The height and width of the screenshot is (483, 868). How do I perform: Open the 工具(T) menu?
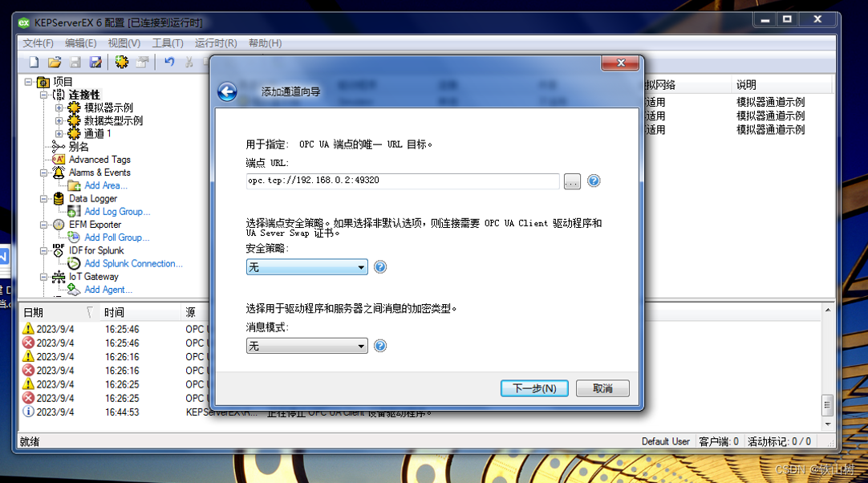click(x=165, y=43)
